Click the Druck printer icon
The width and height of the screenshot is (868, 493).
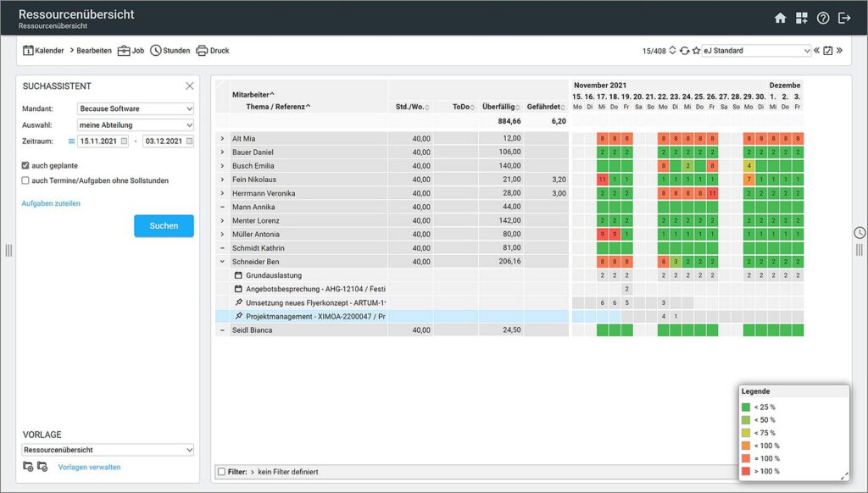[x=202, y=51]
